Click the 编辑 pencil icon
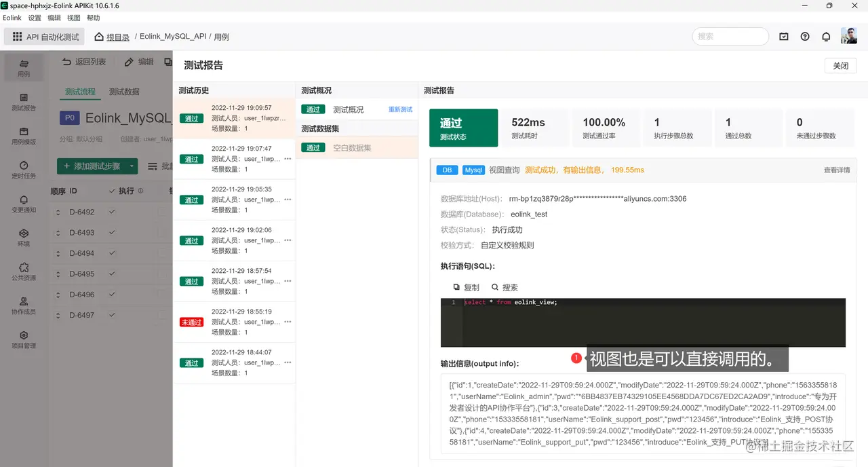The height and width of the screenshot is (467, 868). pyautogui.click(x=129, y=62)
